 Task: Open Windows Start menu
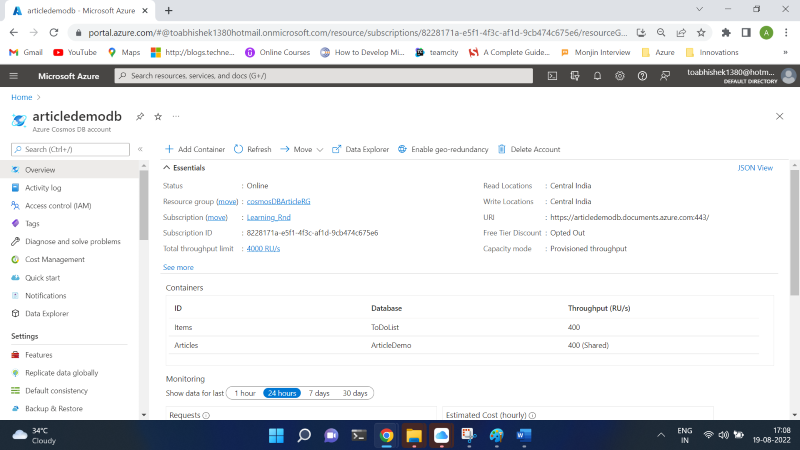276,435
